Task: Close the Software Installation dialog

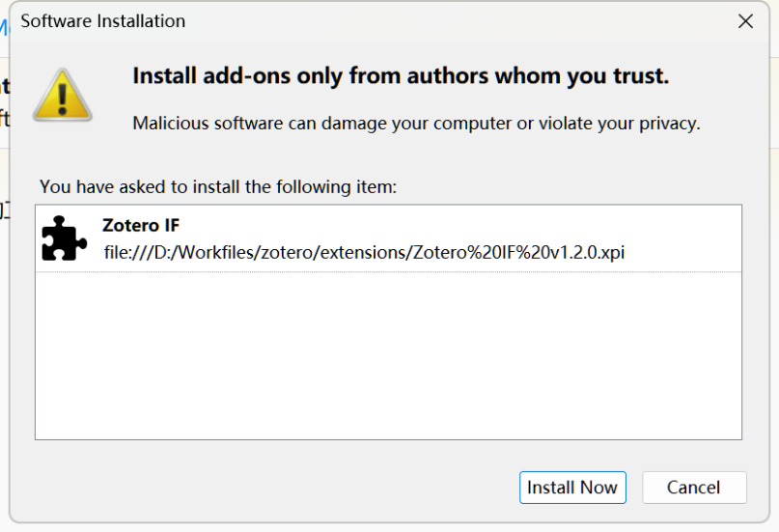Action: click(x=745, y=21)
